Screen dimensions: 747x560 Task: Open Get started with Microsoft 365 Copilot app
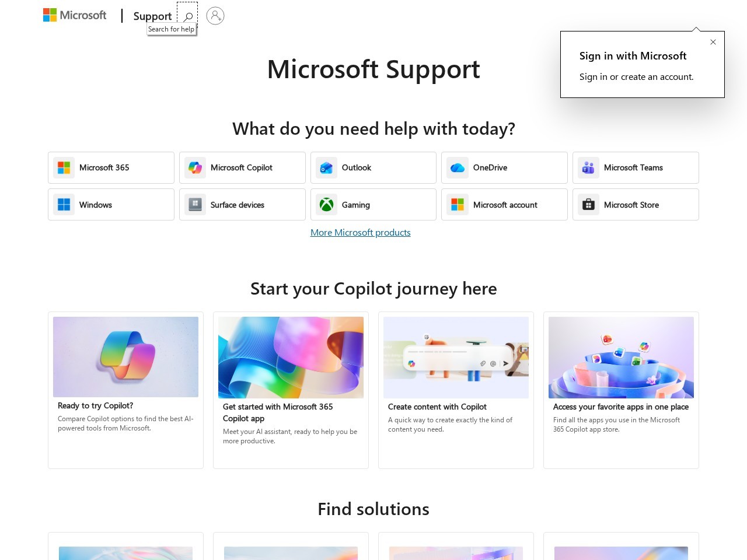coord(291,390)
